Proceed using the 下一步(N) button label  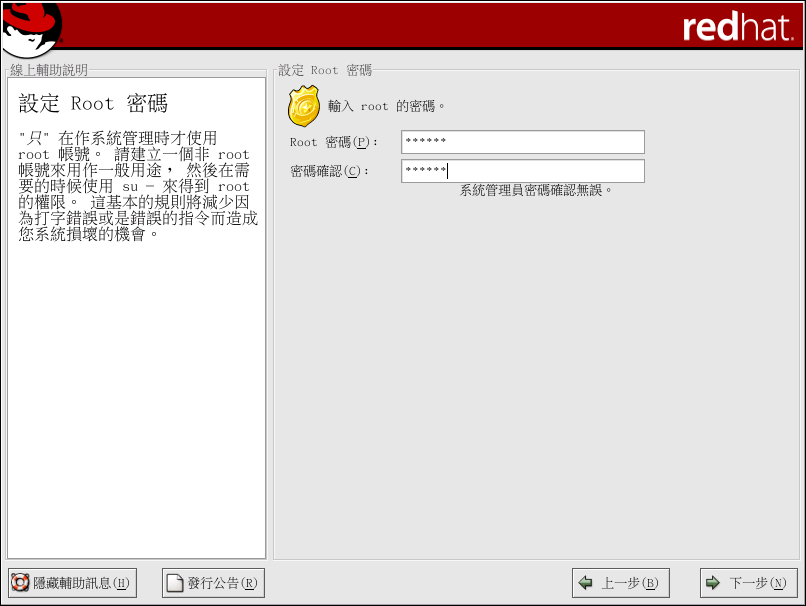(x=757, y=583)
